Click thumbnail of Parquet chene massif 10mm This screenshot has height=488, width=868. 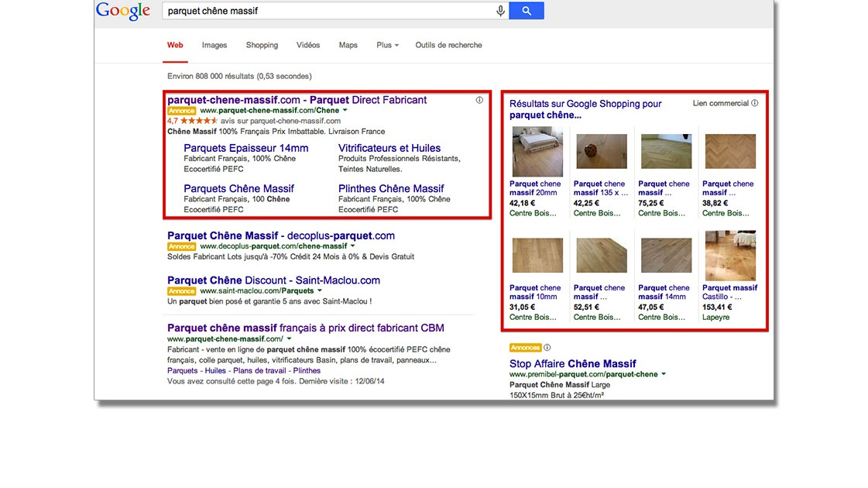coord(537,256)
